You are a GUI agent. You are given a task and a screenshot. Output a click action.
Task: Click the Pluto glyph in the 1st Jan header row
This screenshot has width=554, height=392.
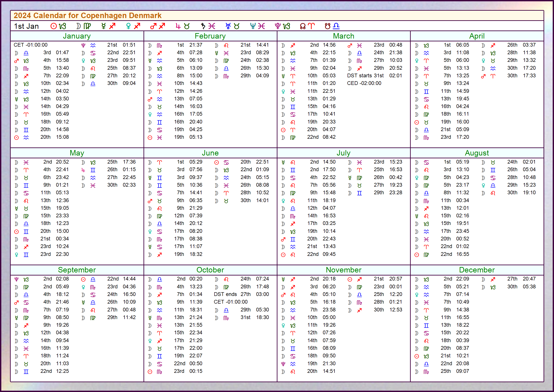click(278, 26)
